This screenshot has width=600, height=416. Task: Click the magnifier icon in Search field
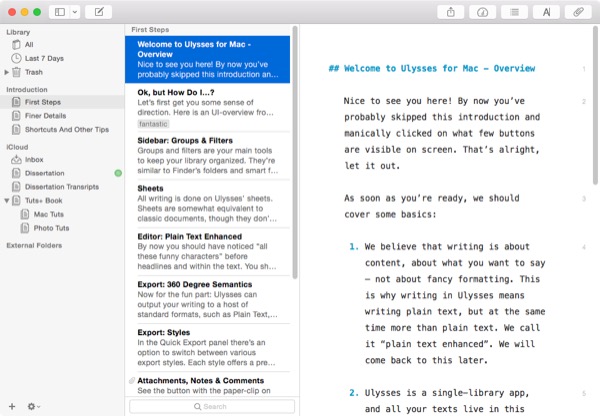click(197, 406)
